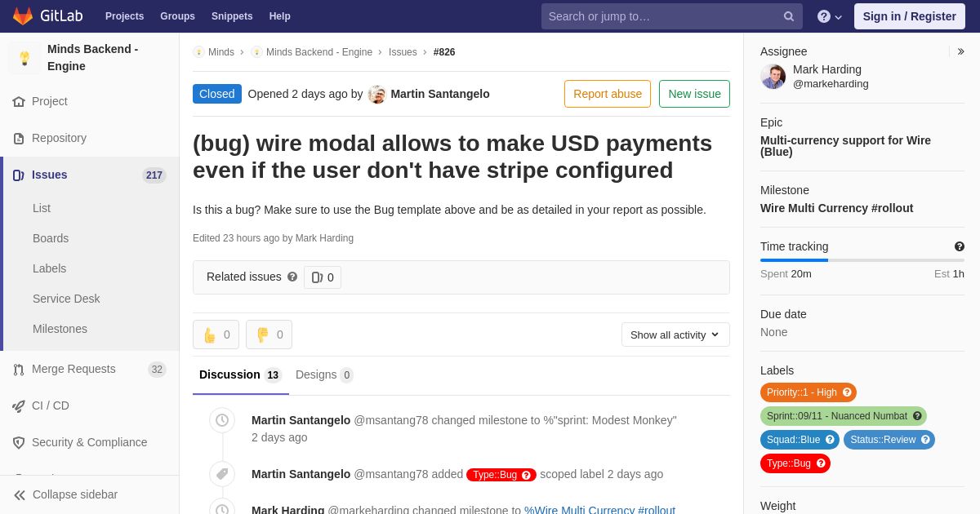Viewport: 980px width, 514px height.
Task: Switch to the Discussion tab
Action: tap(240, 374)
